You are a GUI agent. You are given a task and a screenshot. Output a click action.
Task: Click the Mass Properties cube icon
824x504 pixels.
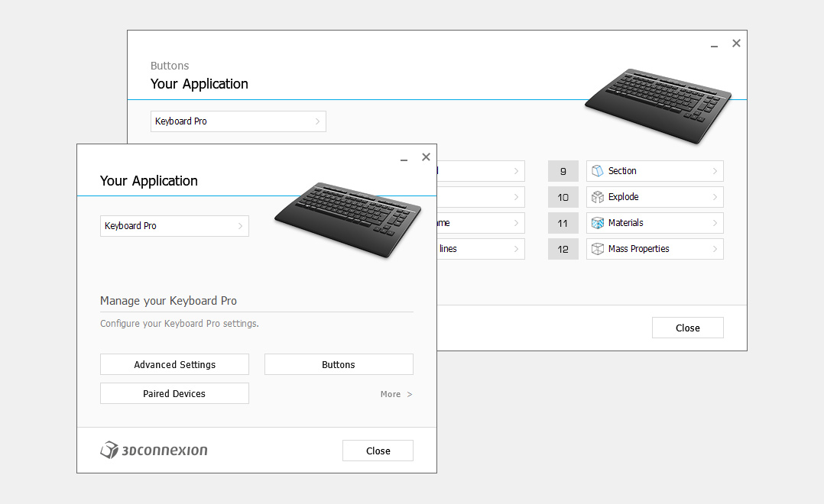[596, 248]
